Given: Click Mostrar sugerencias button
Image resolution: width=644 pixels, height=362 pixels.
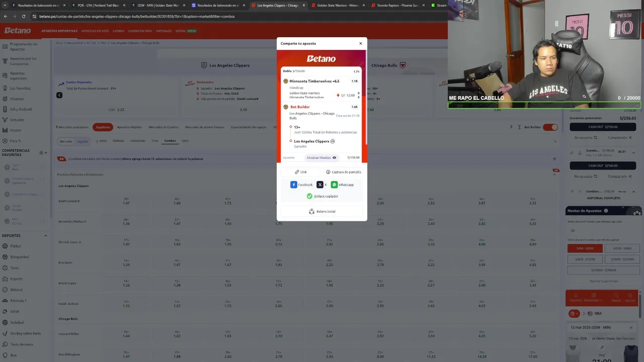Looking at the screenshot, I should point(604,281).
